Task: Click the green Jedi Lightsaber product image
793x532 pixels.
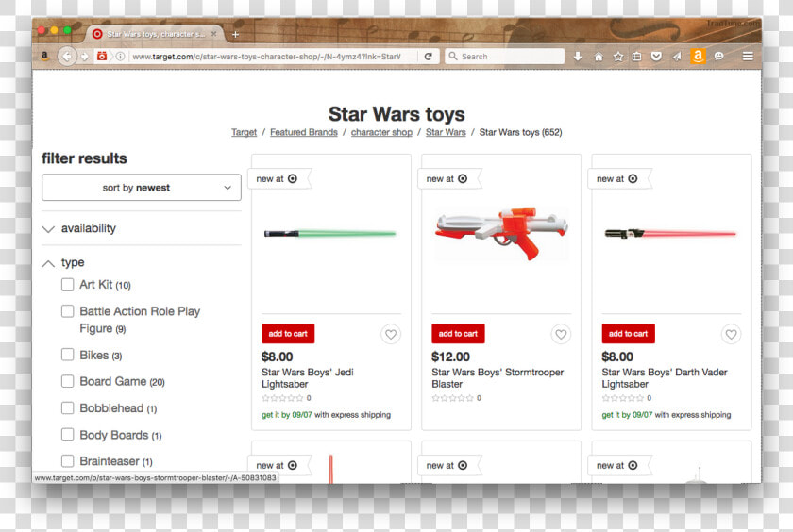Action: 330,233
